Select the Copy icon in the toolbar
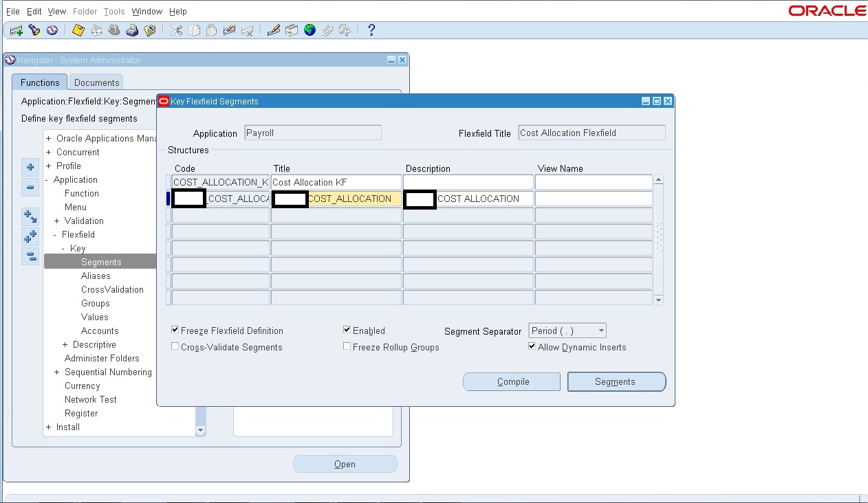 [x=194, y=30]
